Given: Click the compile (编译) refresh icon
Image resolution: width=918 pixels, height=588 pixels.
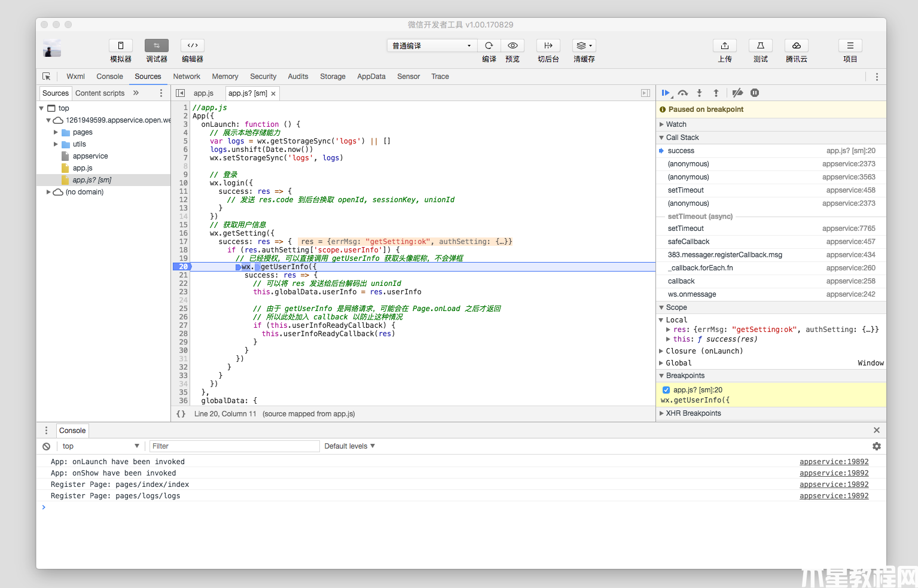Looking at the screenshot, I should point(489,45).
